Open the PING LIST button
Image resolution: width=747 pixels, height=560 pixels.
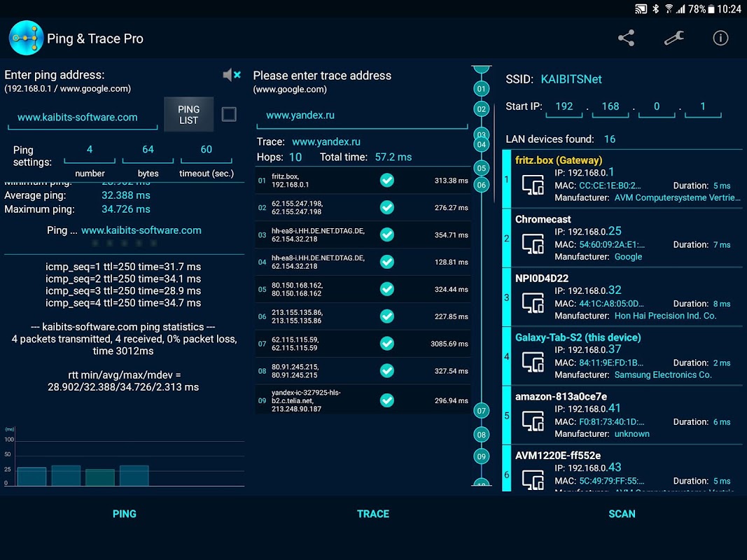pos(188,115)
